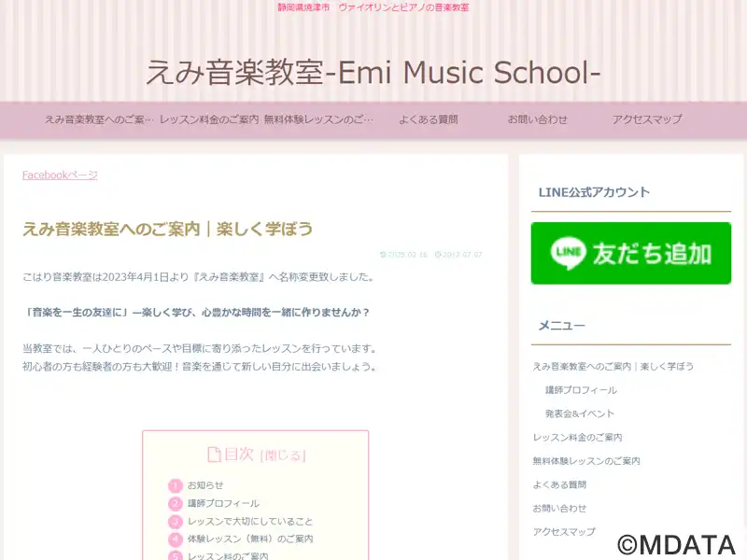Click the paragraph line starting 初心者の方も経験者の方も
Image resolution: width=747 pixels, height=560 pixels.
coord(200,367)
